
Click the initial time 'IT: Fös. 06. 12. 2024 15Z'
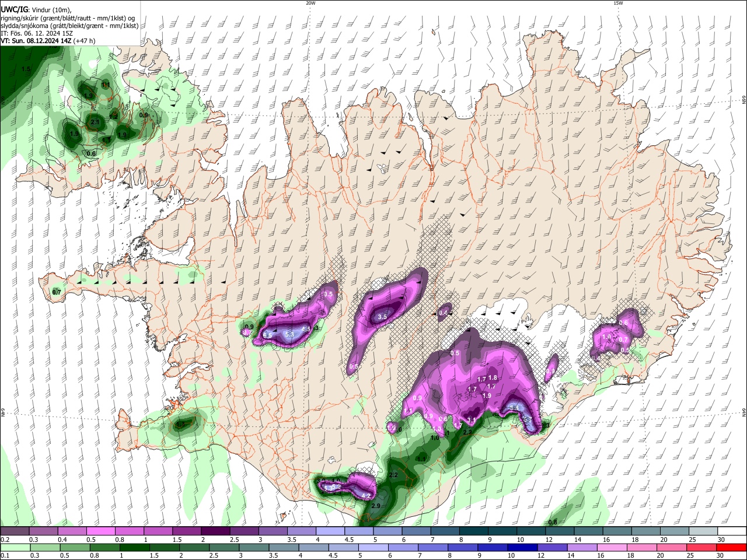(x=37, y=33)
